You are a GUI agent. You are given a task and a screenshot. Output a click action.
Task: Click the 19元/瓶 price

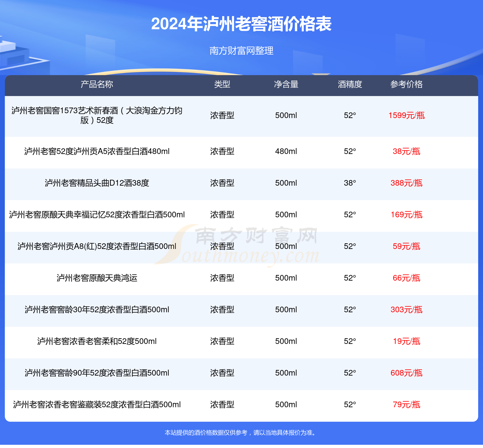click(407, 341)
